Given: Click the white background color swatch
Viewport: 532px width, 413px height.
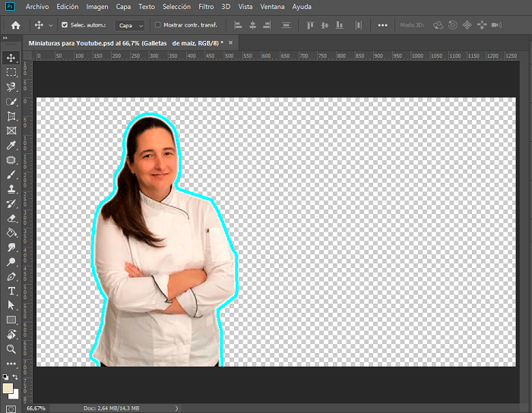Looking at the screenshot, I should click(x=15, y=396).
